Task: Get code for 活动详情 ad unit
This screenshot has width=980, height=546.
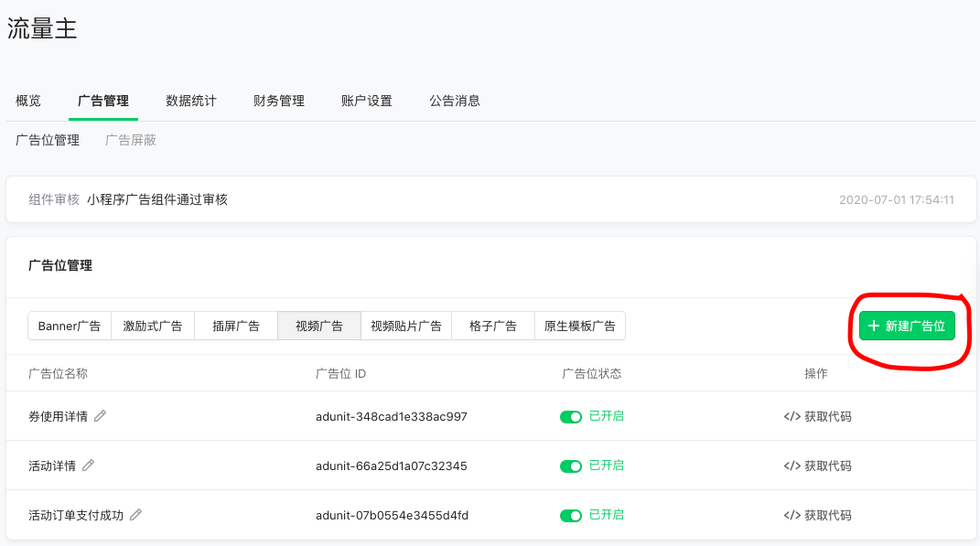Action: 817,466
